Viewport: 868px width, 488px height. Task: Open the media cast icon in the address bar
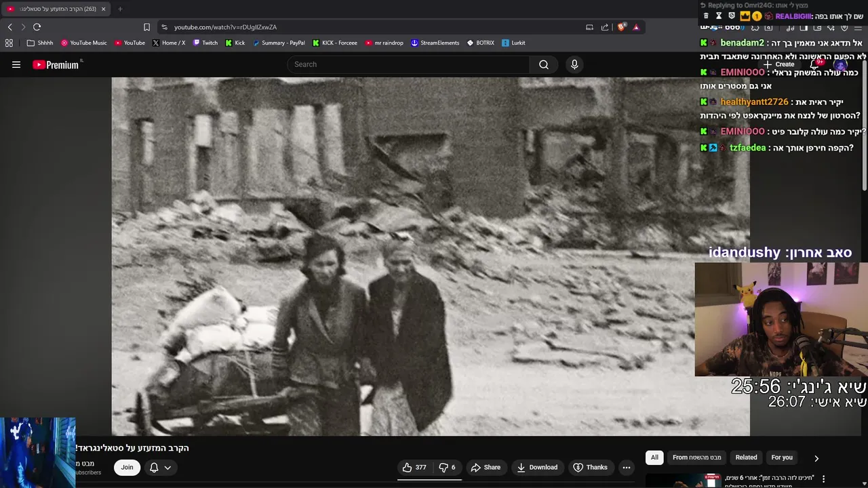[x=589, y=27]
